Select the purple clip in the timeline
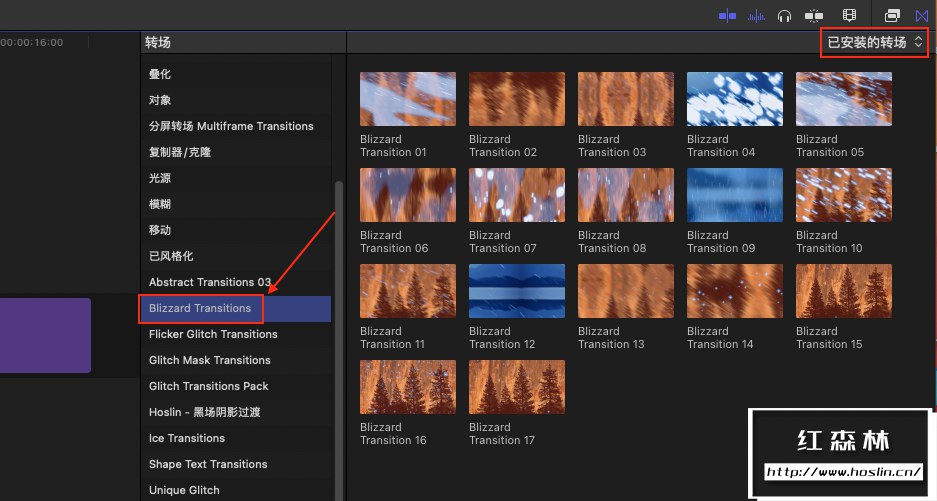Screen dimensions: 937x501 [x=45, y=335]
